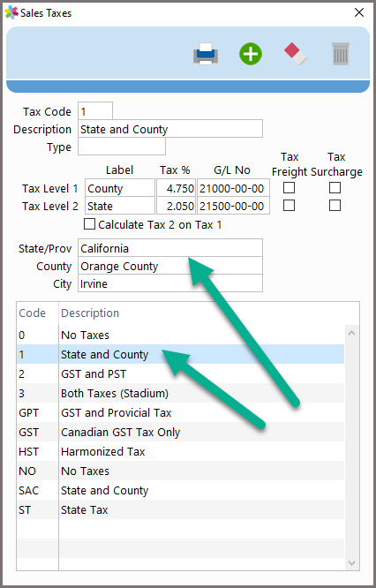Screen dimensions: 376x588
Task: Click the Tax Level 1 label field County
Action: tap(120, 188)
